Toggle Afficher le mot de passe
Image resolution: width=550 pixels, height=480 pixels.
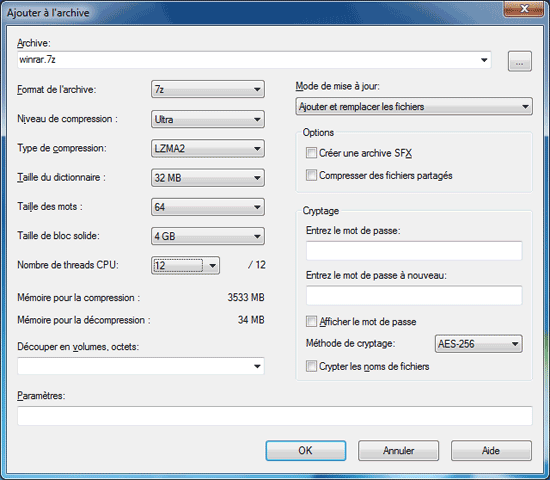311,321
